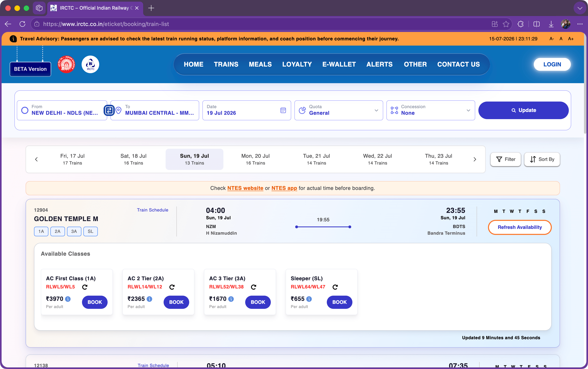The image size is (588, 369).
Task: Show fare info for ₹1670
Action: (x=231, y=299)
